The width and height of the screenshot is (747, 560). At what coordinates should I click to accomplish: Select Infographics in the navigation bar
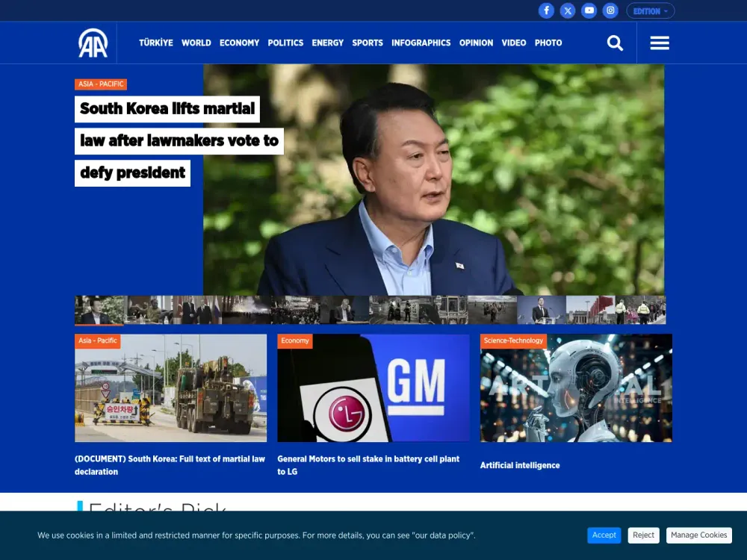[x=421, y=43]
